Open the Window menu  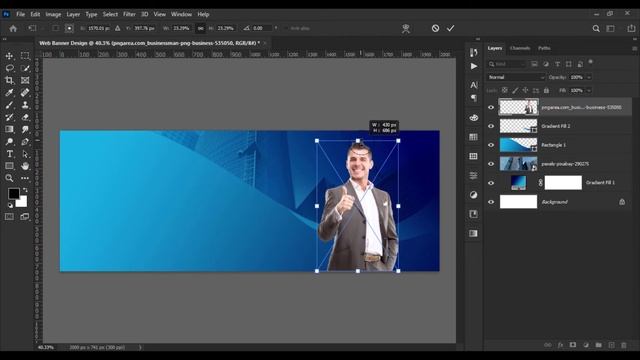click(x=181, y=14)
